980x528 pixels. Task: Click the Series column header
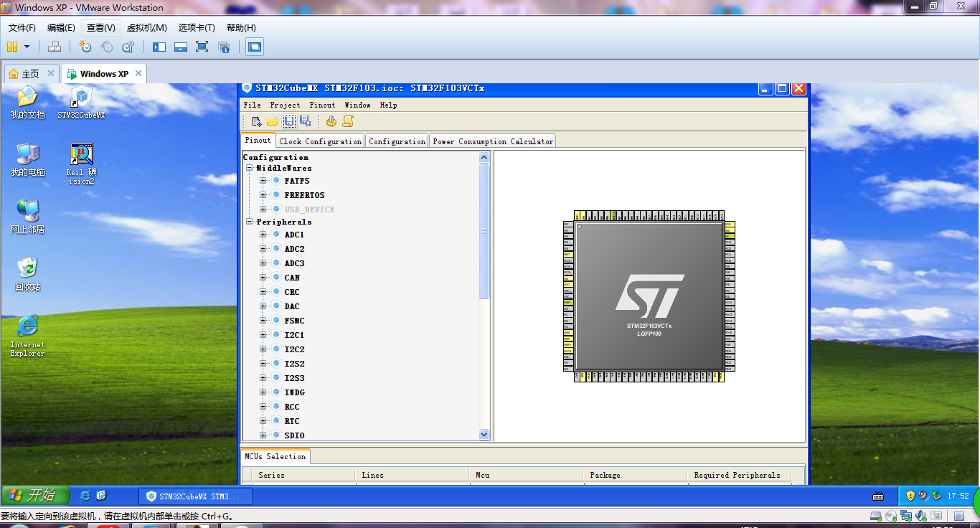tap(303, 475)
